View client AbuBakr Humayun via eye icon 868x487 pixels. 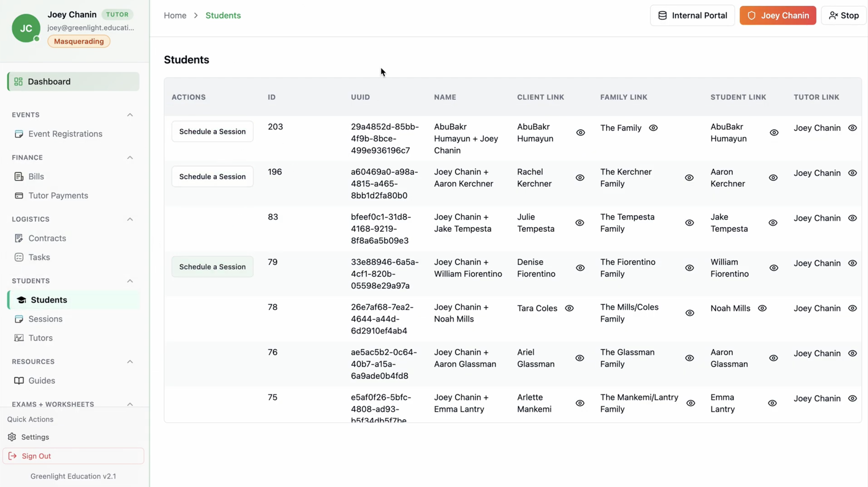click(x=580, y=133)
